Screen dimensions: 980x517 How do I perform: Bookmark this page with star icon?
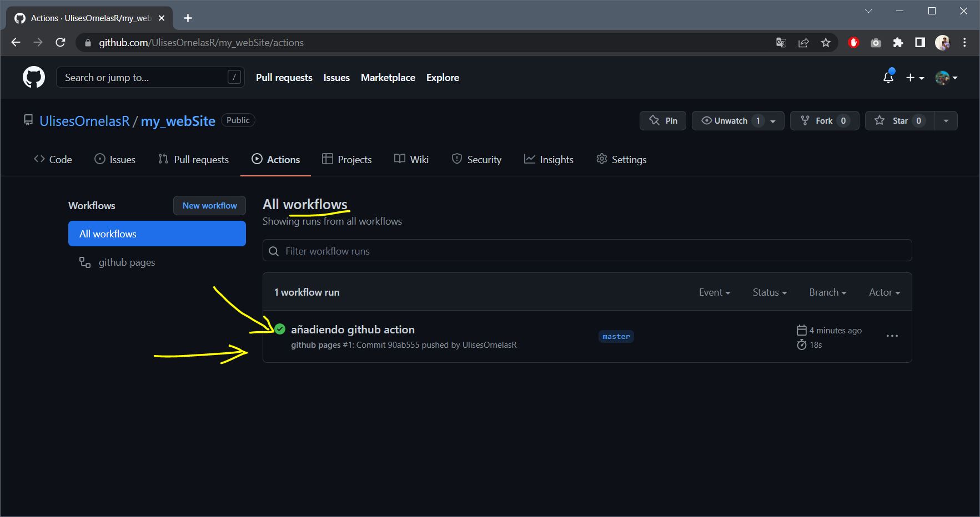pos(826,43)
